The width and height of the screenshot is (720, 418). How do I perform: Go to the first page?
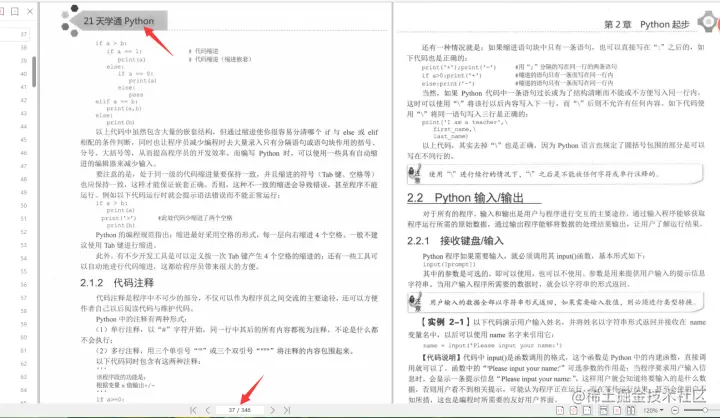[x=193, y=410]
